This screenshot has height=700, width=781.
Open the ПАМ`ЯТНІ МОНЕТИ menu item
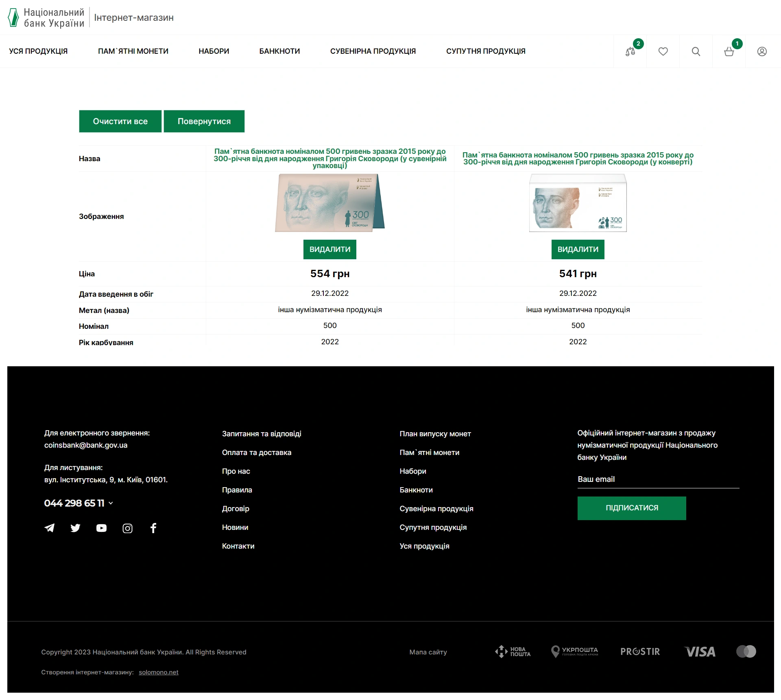(133, 51)
